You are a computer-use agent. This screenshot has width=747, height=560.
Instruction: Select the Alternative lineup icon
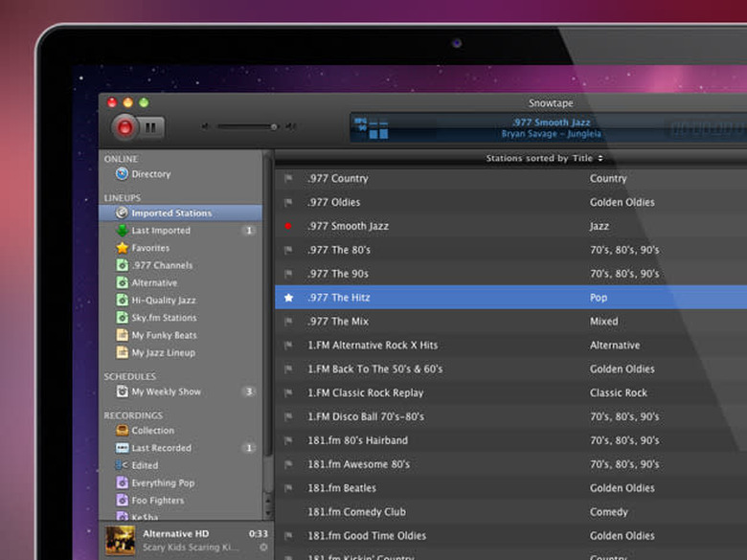[x=122, y=282]
